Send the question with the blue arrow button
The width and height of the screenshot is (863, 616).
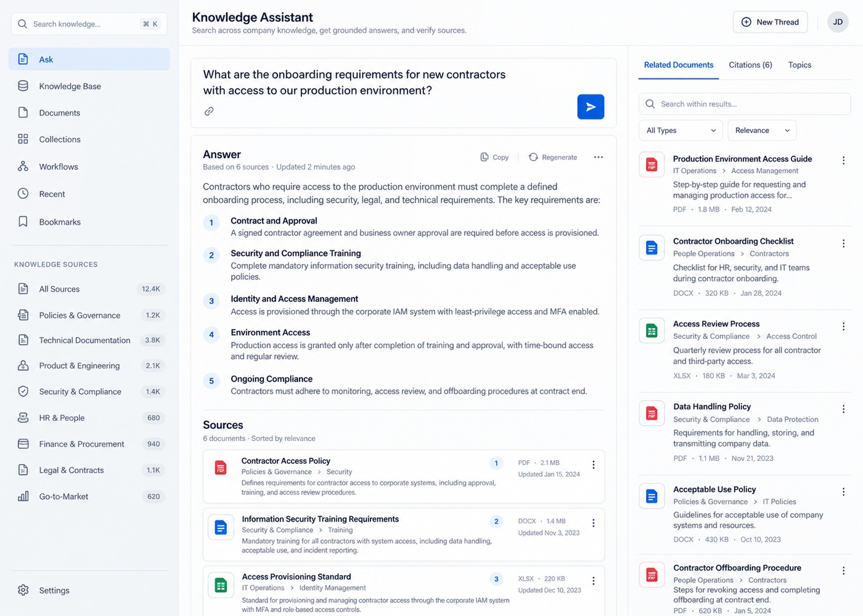coord(591,107)
